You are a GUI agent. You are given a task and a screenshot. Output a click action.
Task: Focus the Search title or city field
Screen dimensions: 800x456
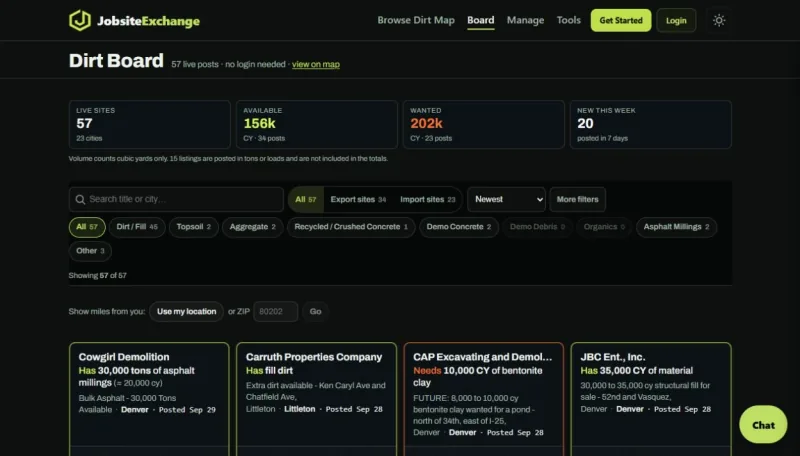[176, 199]
